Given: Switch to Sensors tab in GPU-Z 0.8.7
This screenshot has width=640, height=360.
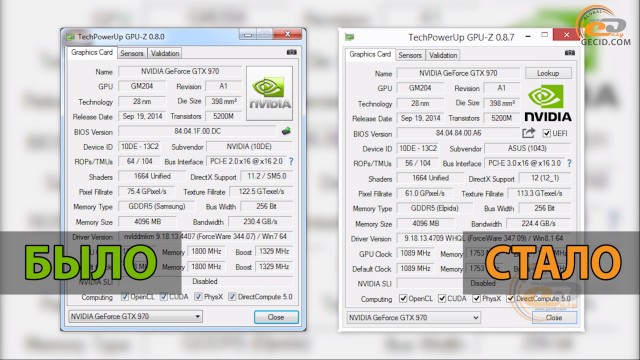Looking at the screenshot, I should coord(410,55).
